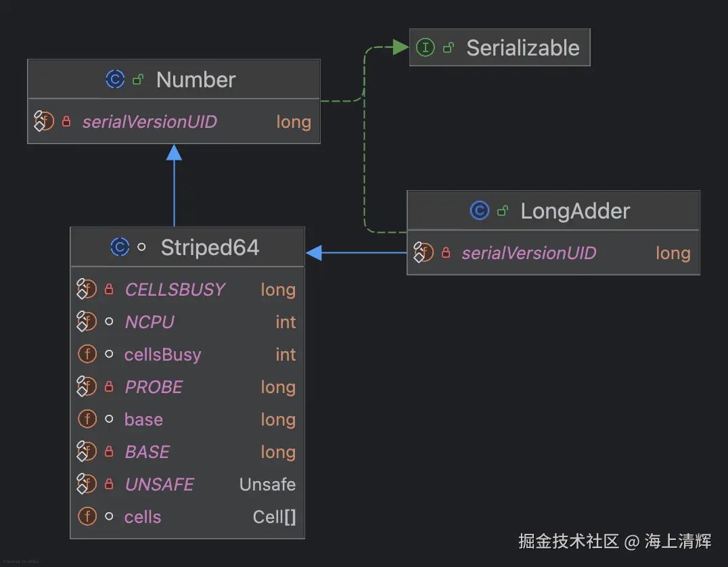Click the field icon beside cellsBusy
This screenshot has height=567, width=728.
point(87,354)
